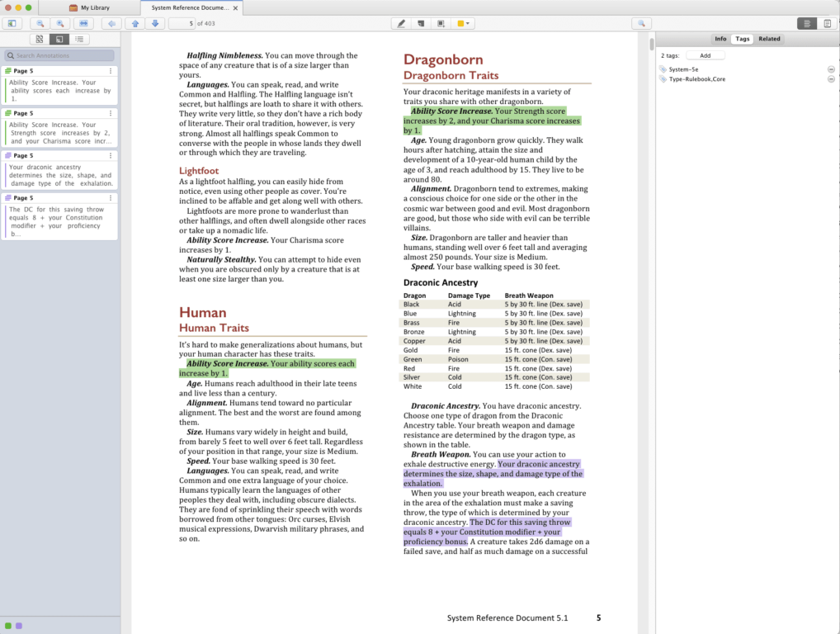Select the yellow annotation color swatch

[x=461, y=22]
